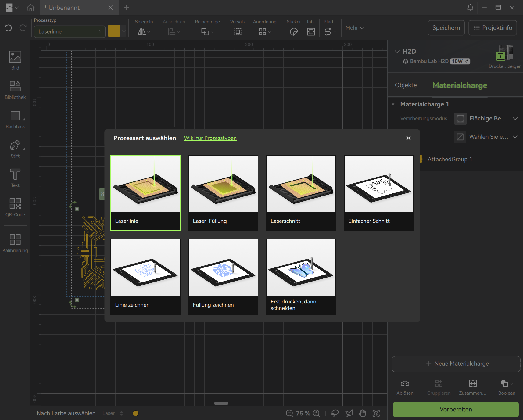
Task: Switch to the Materialcharge tab
Action: (460, 85)
